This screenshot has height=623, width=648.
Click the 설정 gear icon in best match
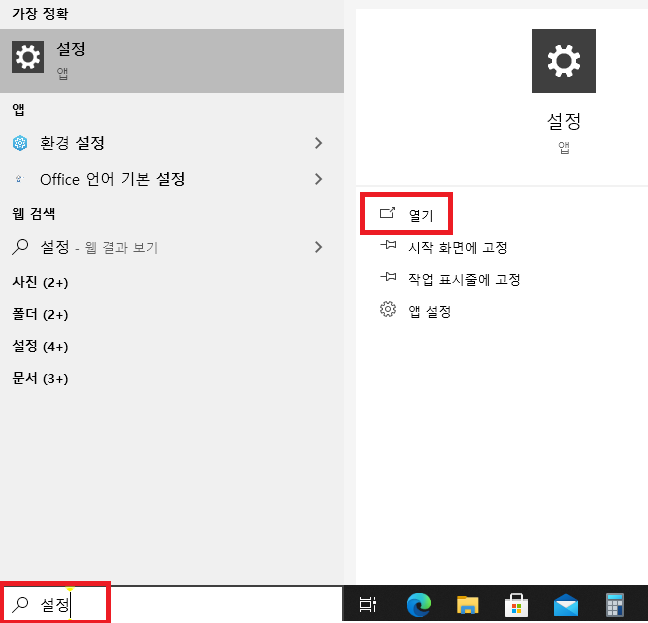[x=28, y=57]
